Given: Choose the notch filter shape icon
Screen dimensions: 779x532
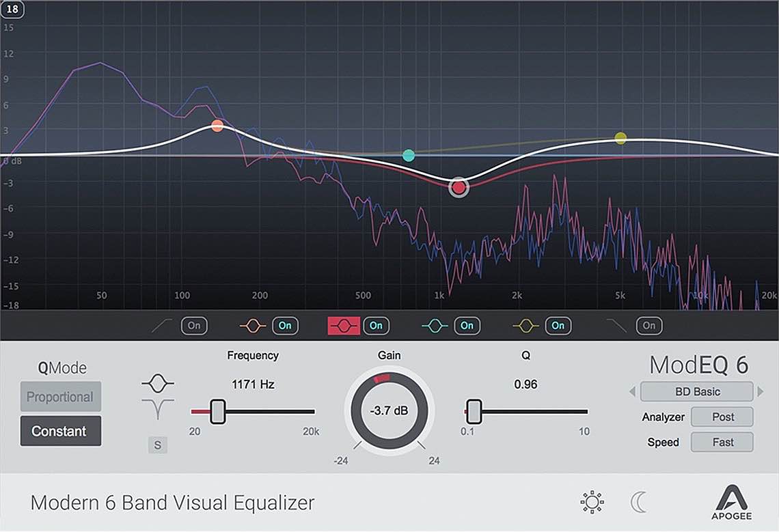Looking at the screenshot, I should (x=158, y=408).
